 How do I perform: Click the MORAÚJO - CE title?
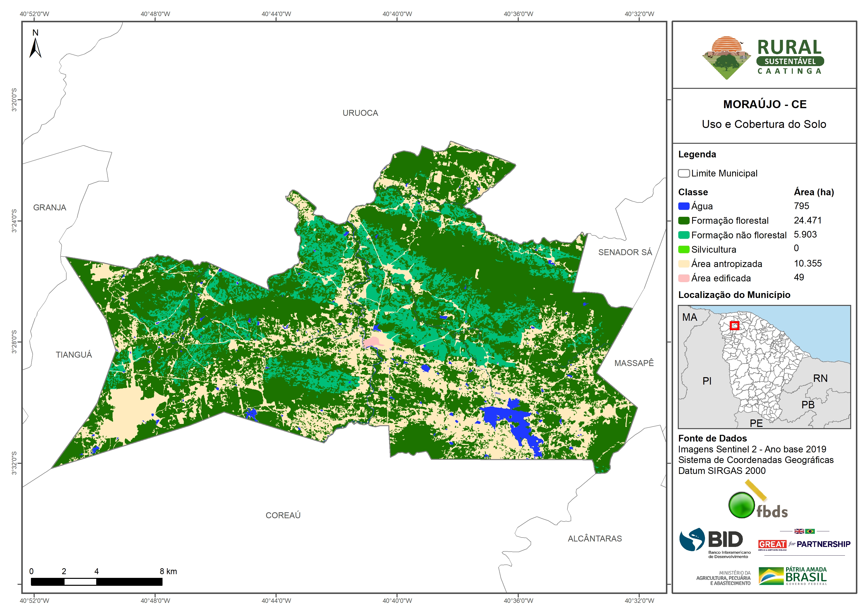[x=764, y=104]
